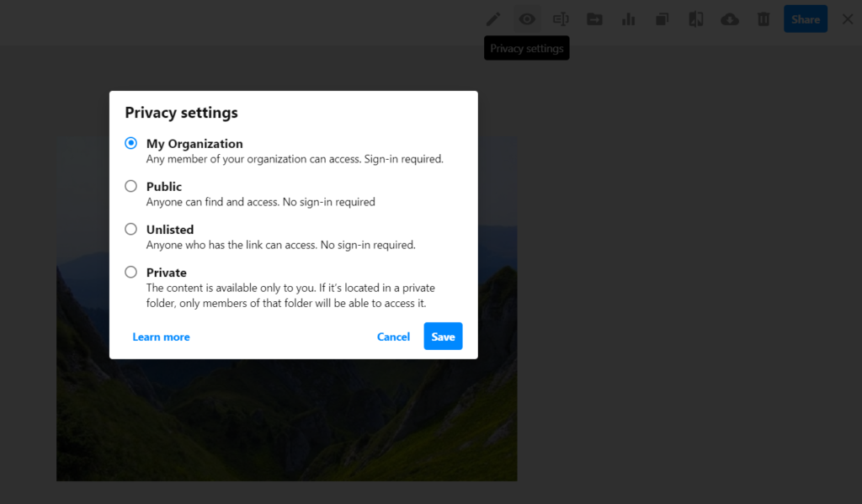Set privacy to Private
The image size is (862, 504).
click(131, 272)
